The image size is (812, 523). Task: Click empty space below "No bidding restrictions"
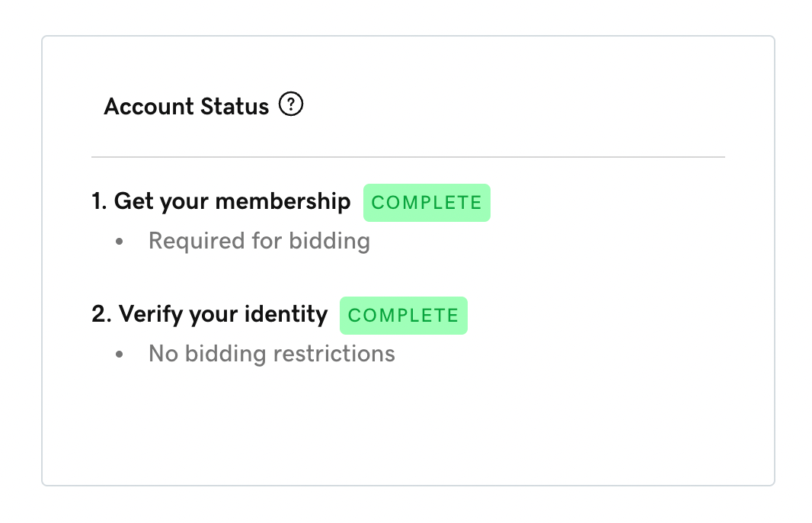tap(305, 427)
